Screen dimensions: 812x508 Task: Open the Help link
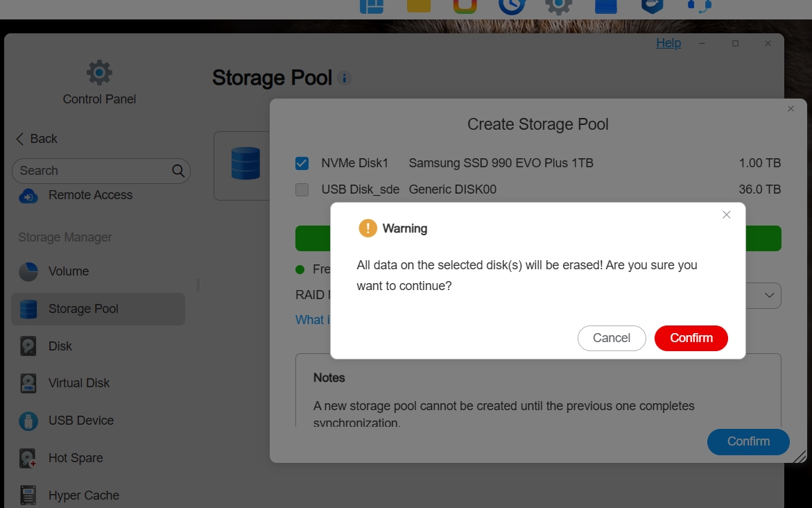coord(668,43)
